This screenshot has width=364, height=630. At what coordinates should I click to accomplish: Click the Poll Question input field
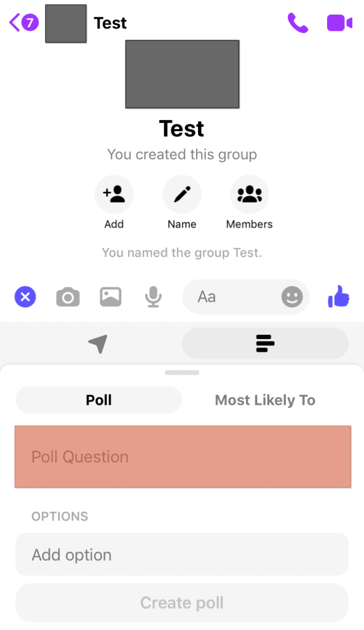[182, 457]
